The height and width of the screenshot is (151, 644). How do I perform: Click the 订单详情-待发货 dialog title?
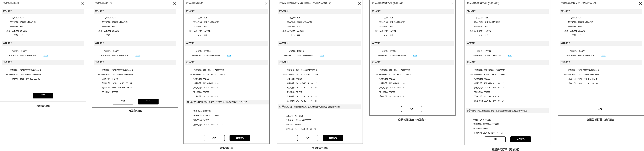[103, 4]
